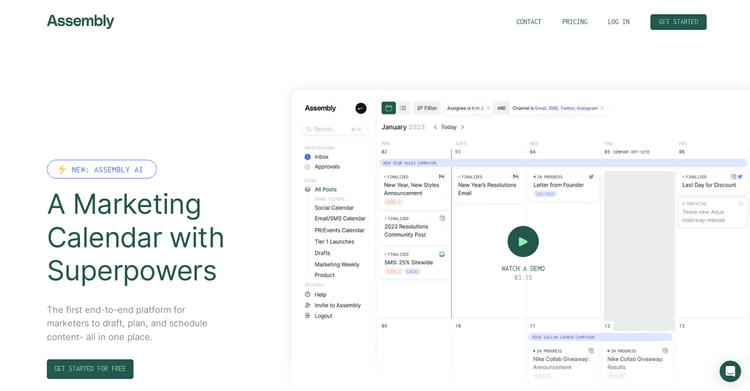Viewport: 750px width, 391px height.
Task: Click Gmail icon on New Year, New Styles card
Action: click(x=441, y=177)
